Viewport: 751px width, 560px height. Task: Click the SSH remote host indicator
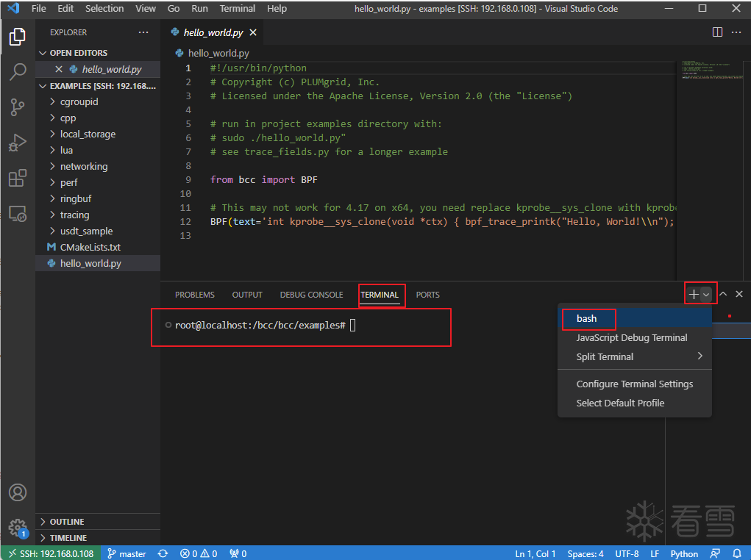50,553
